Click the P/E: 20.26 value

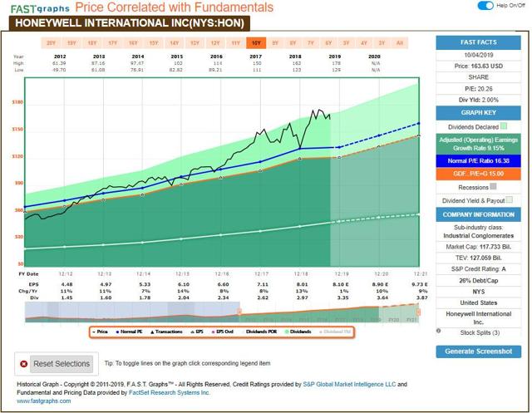point(479,89)
